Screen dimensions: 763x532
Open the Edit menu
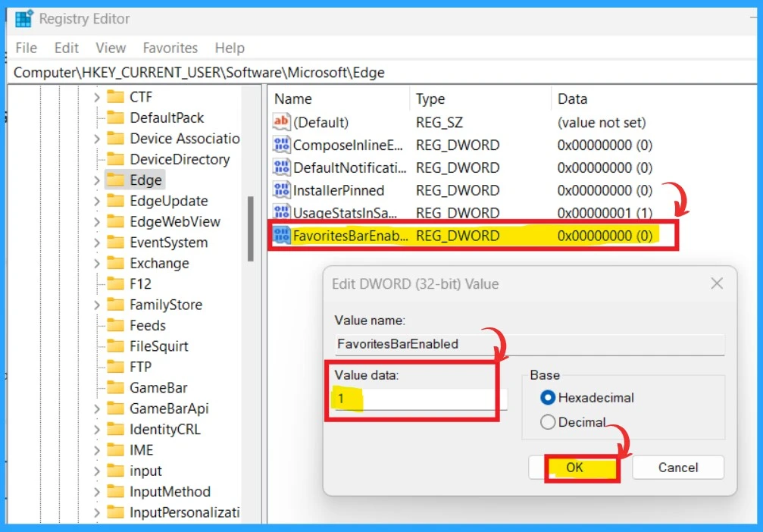pyautogui.click(x=67, y=48)
